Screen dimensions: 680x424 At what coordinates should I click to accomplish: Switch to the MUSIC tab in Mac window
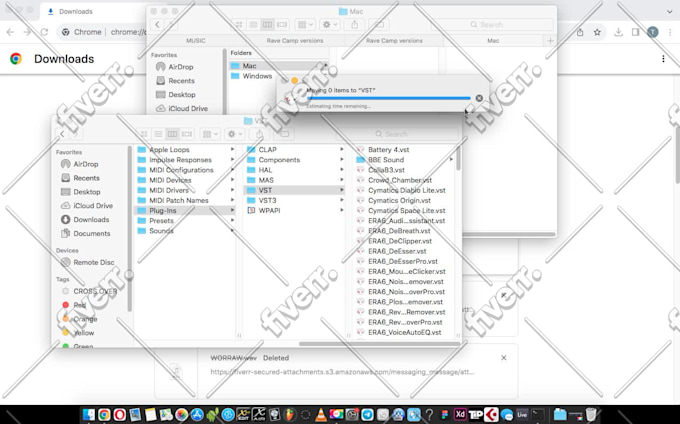[196, 40]
